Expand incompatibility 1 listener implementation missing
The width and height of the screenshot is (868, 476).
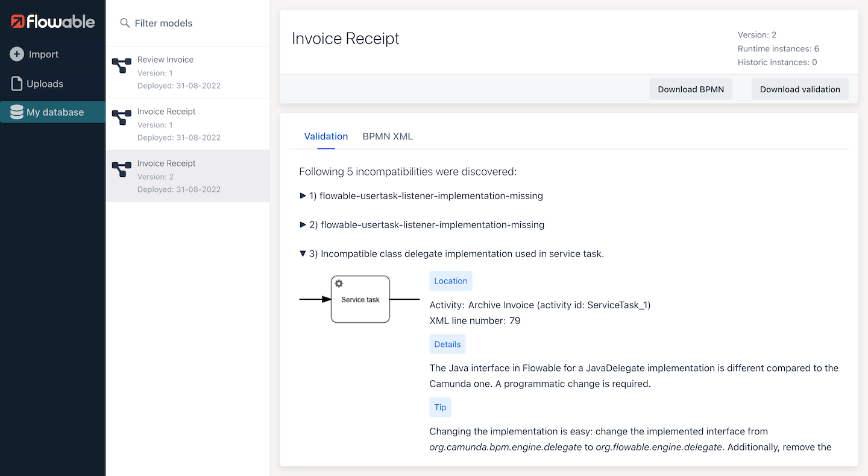click(303, 196)
